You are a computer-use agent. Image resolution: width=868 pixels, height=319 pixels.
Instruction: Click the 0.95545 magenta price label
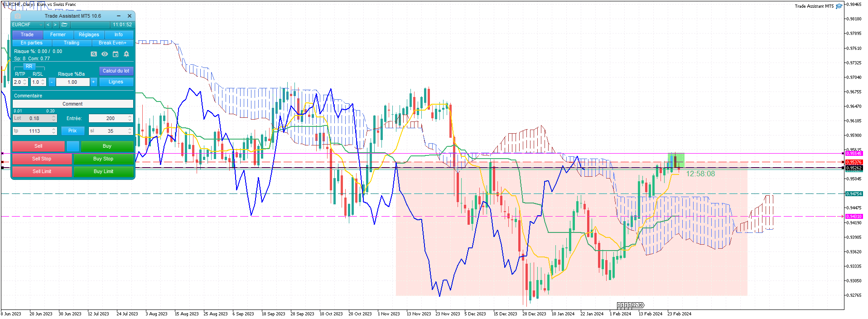click(854, 154)
